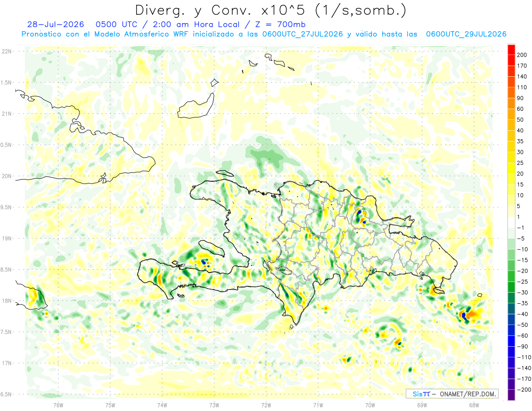The image size is (532, 411).
Task: Click the '70W' longitude label
Action: click(x=370, y=404)
